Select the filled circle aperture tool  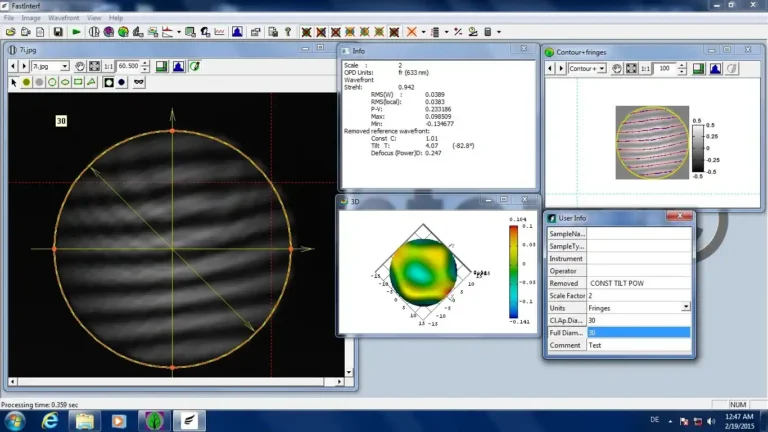[26, 82]
